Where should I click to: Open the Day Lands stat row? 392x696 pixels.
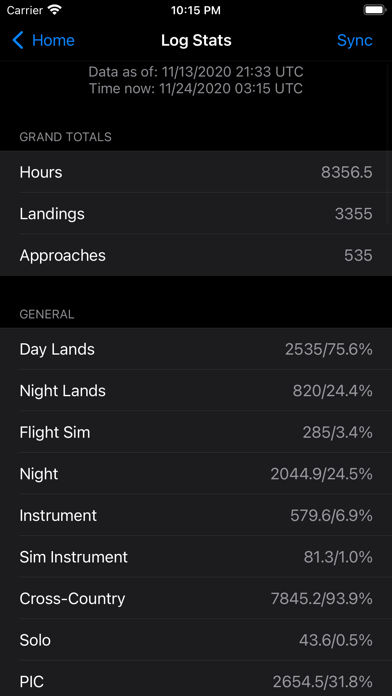click(x=196, y=349)
